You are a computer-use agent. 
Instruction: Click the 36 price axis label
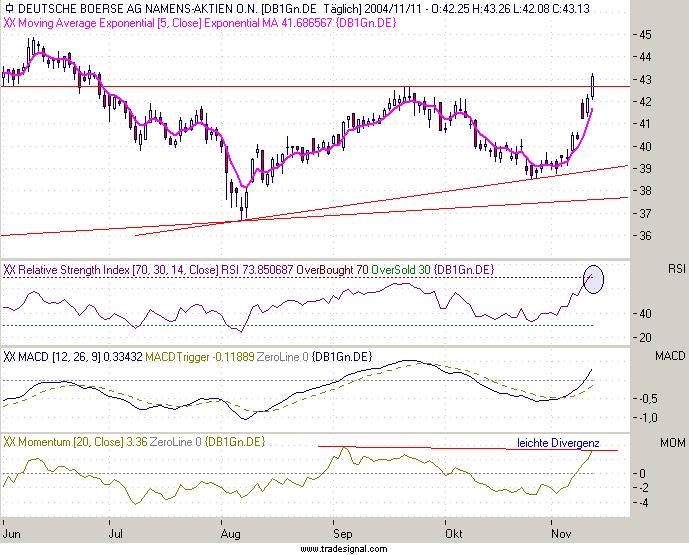(x=645, y=236)
